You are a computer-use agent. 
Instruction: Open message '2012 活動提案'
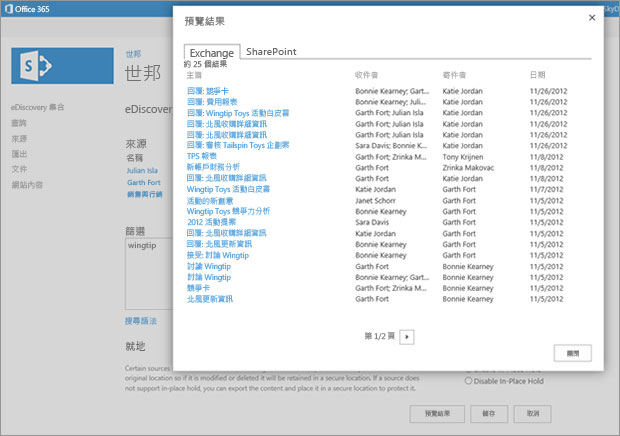pos(212,222)
